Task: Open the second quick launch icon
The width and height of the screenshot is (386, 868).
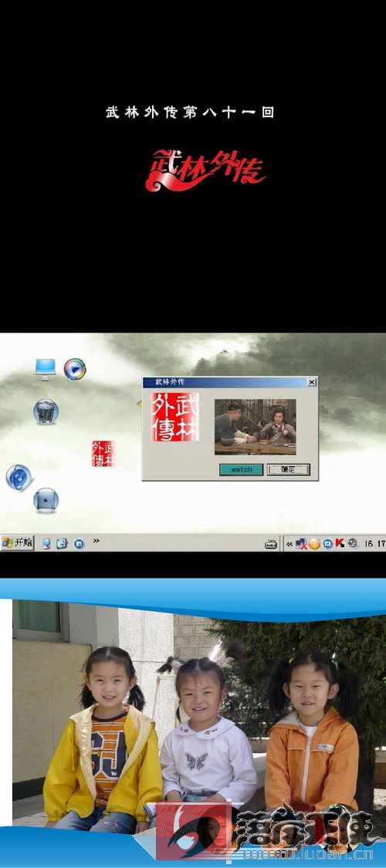Action: [x=62, y=544]
